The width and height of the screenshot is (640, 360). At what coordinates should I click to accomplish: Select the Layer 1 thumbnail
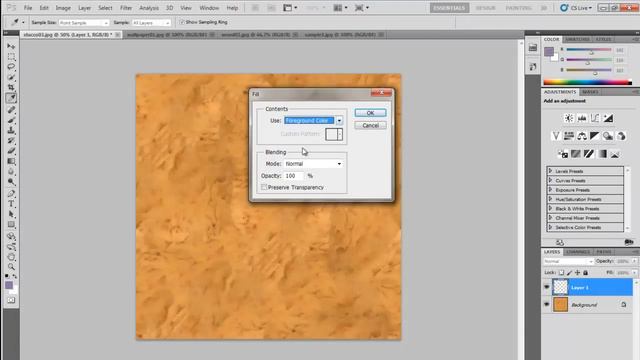pos(560,287)
